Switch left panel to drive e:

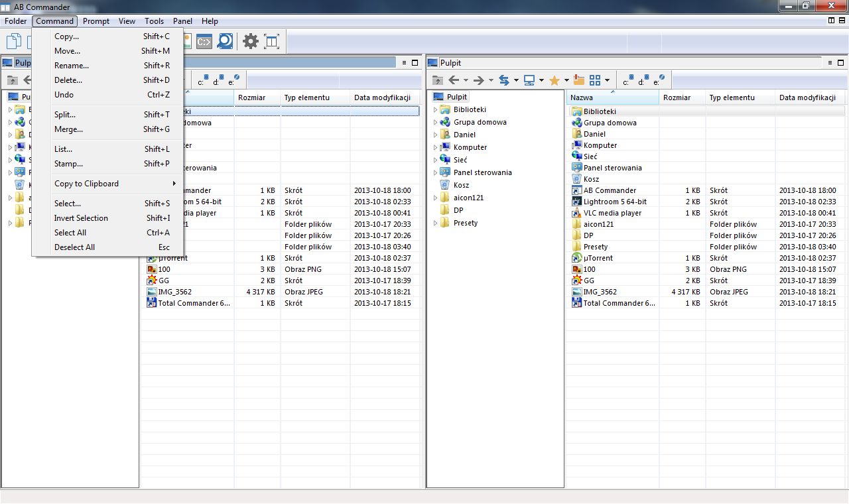234,80
